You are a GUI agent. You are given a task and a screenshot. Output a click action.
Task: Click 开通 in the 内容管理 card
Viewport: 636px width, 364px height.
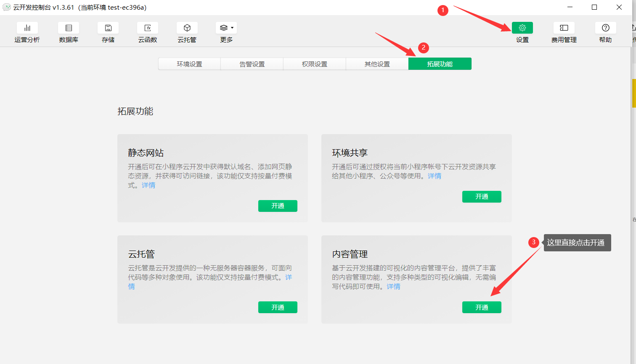tap(482, 307)
